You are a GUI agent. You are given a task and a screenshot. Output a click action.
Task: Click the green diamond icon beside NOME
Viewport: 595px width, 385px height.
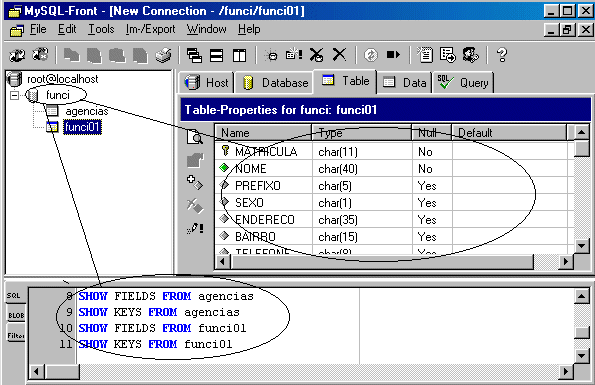point(224,167)
